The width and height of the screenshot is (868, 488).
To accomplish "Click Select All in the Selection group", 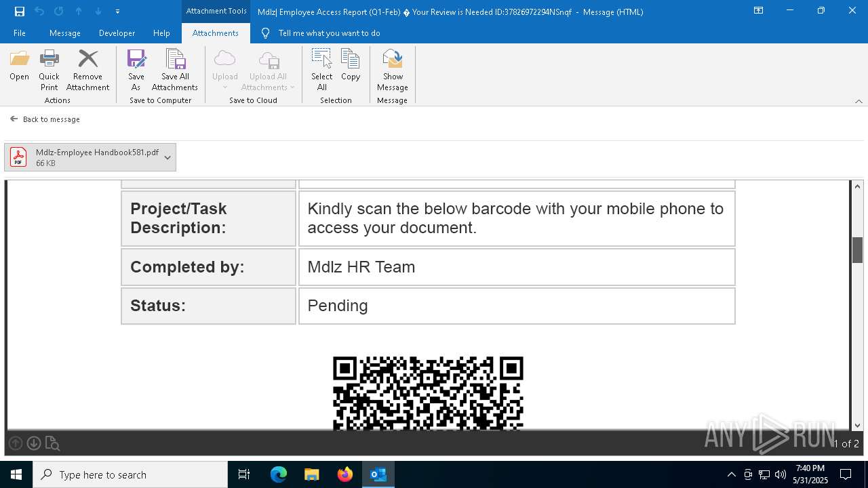I will [x=322, y=70].
